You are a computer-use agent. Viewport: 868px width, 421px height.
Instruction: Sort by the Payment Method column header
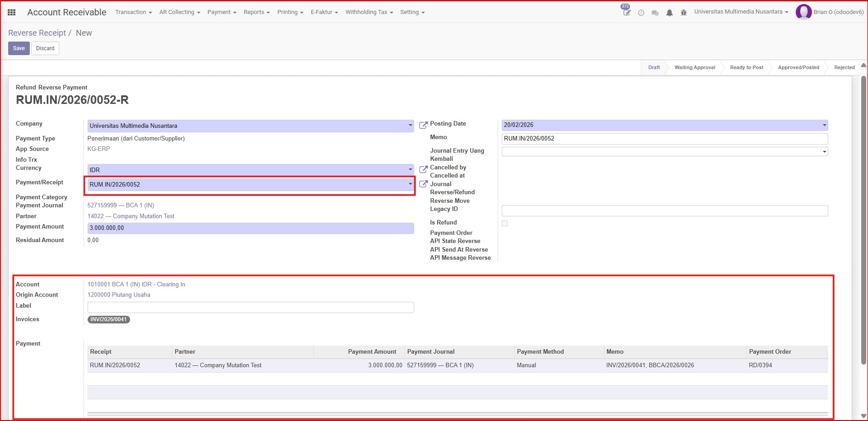[559, 352]
